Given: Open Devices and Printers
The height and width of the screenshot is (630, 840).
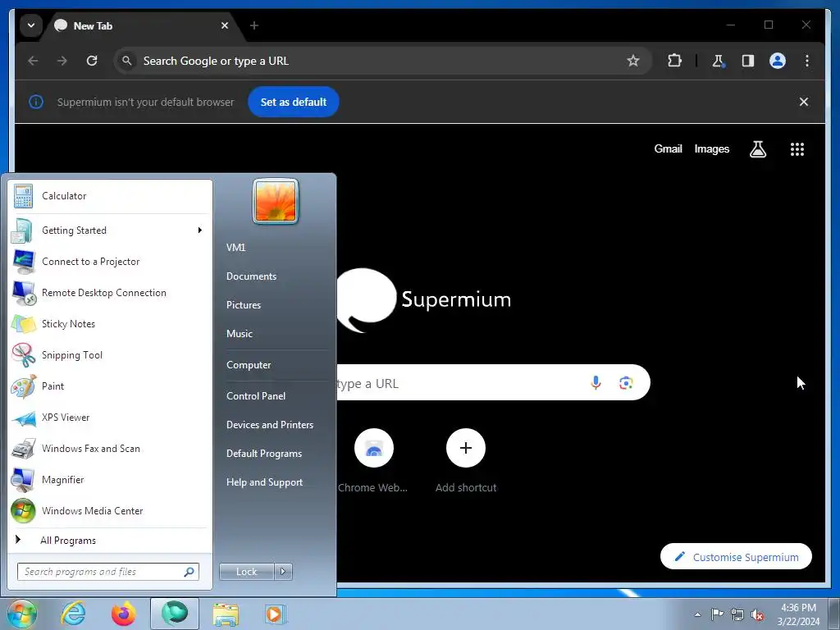Looking at the screenshot, I should tap(275, 425).
